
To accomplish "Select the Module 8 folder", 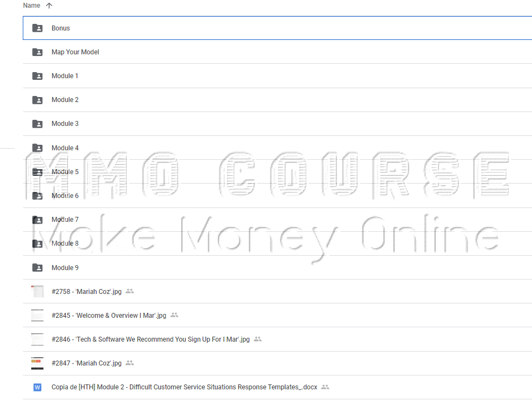I will pyautogui.click(x=65, y=243).
